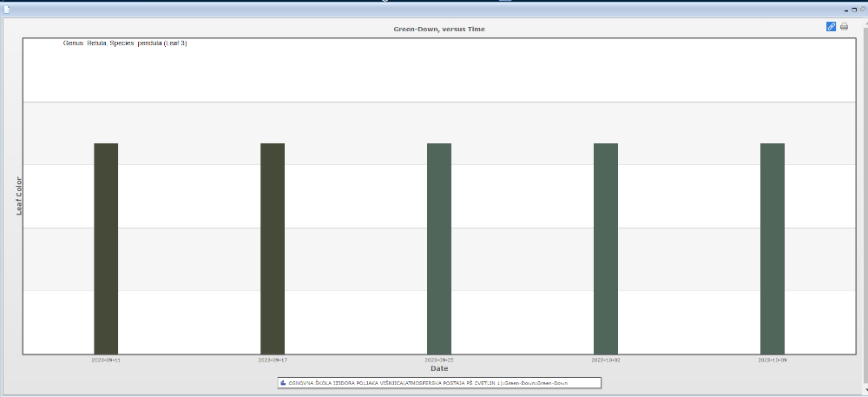The image size is (868, 397).
Task: Click the 2023-10-02 date axis label
Action: click(606, 359)
